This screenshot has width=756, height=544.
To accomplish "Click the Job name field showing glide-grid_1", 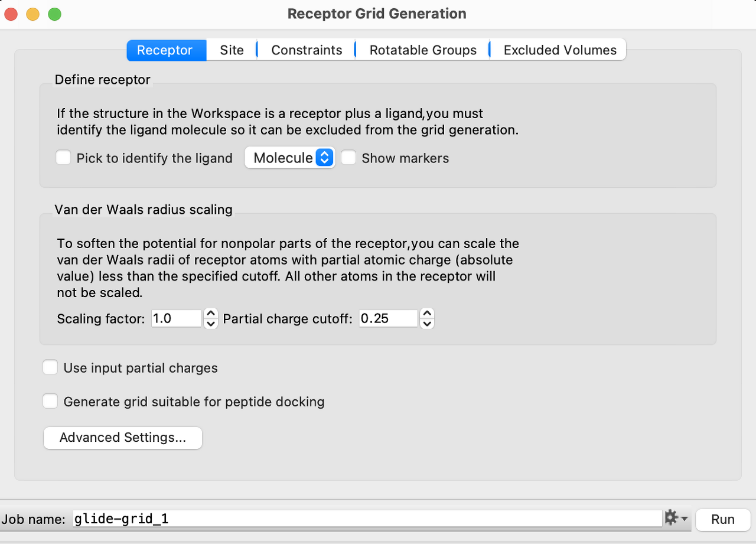I will point(366,518).
